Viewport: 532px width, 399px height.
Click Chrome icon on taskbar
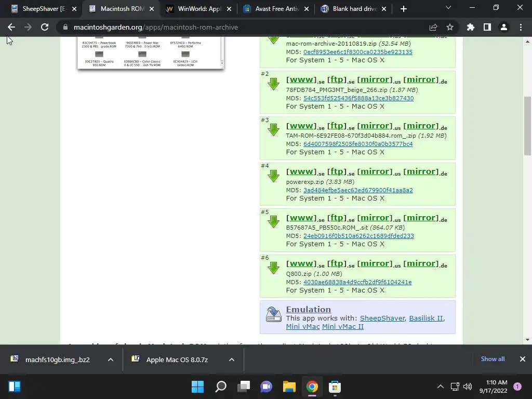312,387
